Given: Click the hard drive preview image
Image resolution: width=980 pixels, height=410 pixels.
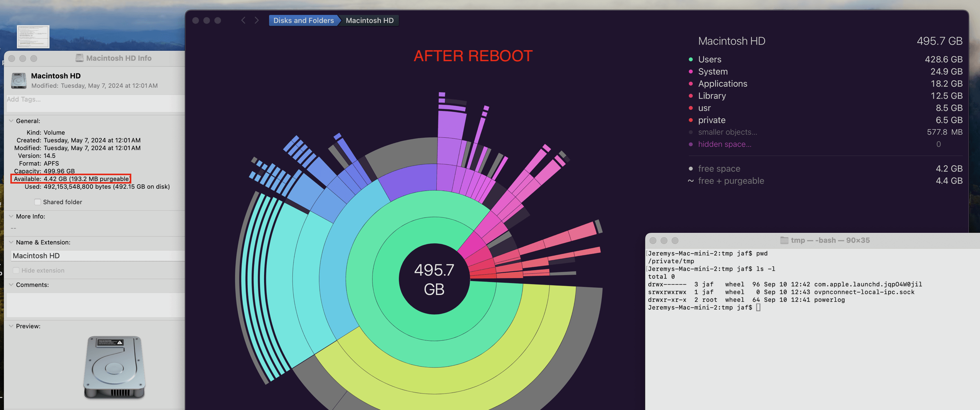Looking at the screenshot, I should (114, 368).
